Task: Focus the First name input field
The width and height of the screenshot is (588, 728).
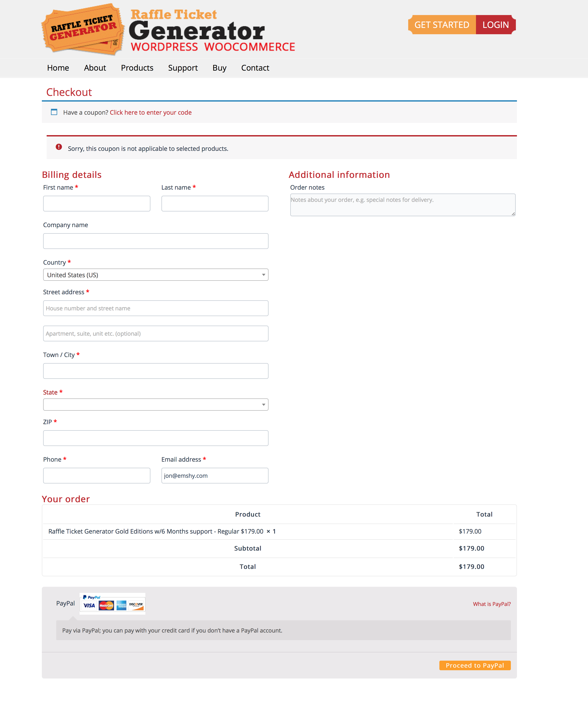Action: (x=97, y=204)
